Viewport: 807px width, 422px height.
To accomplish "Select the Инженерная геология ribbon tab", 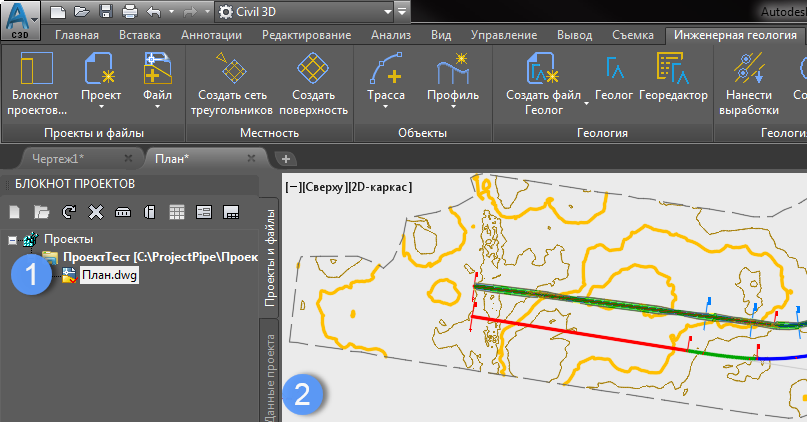I will [x=735, y=35].
